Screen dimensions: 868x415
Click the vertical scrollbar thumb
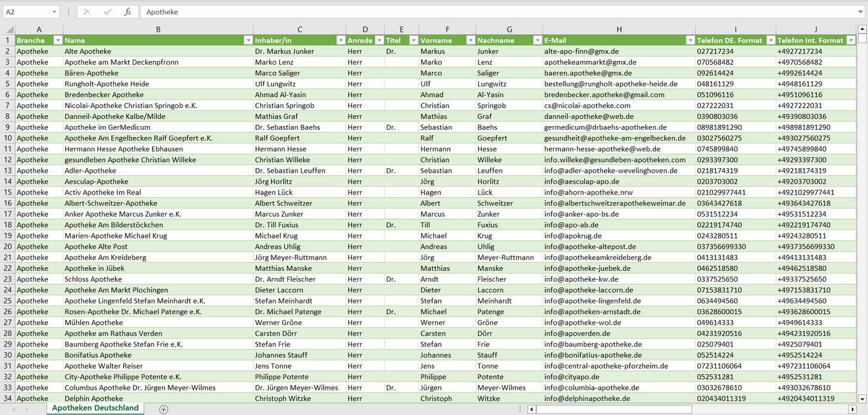click(863, 38)
